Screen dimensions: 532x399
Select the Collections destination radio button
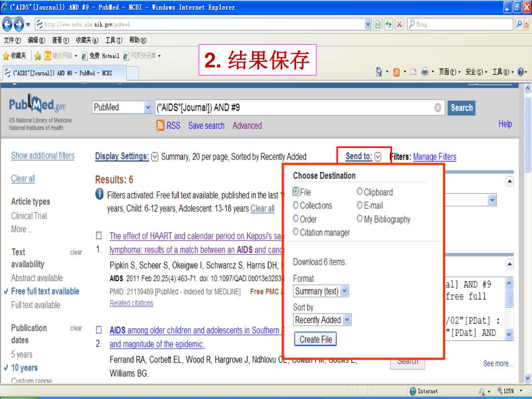[x=296, y=205]
